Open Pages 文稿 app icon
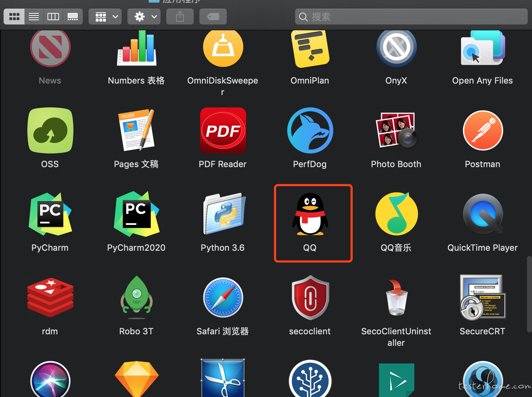Screen dimensions: 532x397 click(x=137, y=130)
